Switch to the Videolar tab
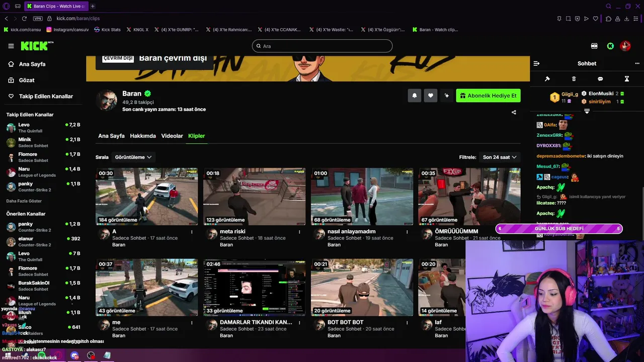 pyautogui.click(x=172, y=136)
